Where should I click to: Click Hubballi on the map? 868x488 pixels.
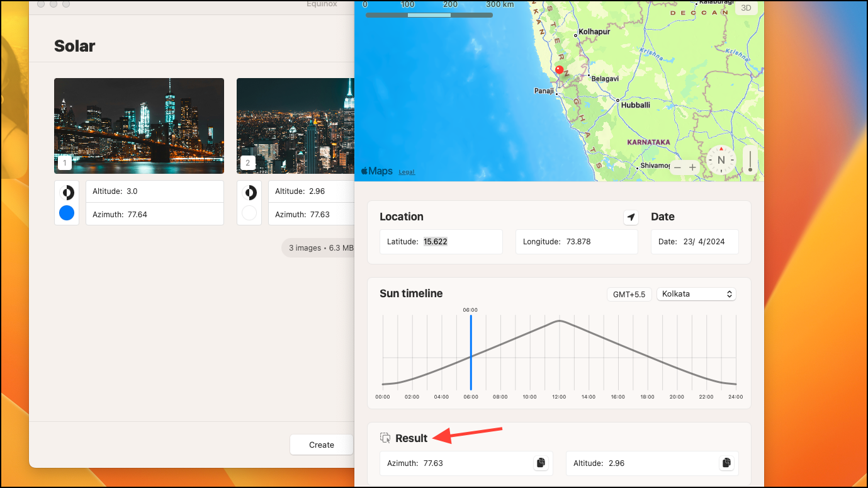(x=636, y=105)
